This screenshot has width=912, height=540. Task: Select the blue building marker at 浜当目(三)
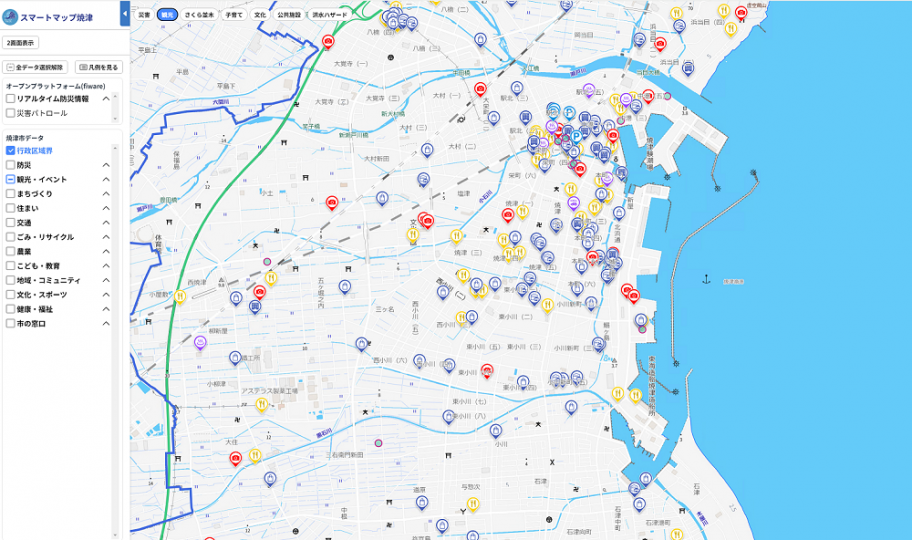click(x=687, y=68)
